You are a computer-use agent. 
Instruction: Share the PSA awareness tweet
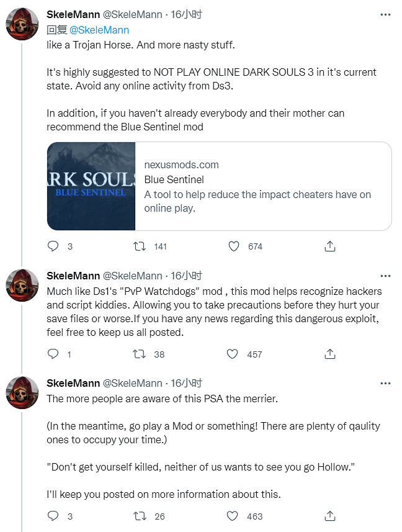330,516
